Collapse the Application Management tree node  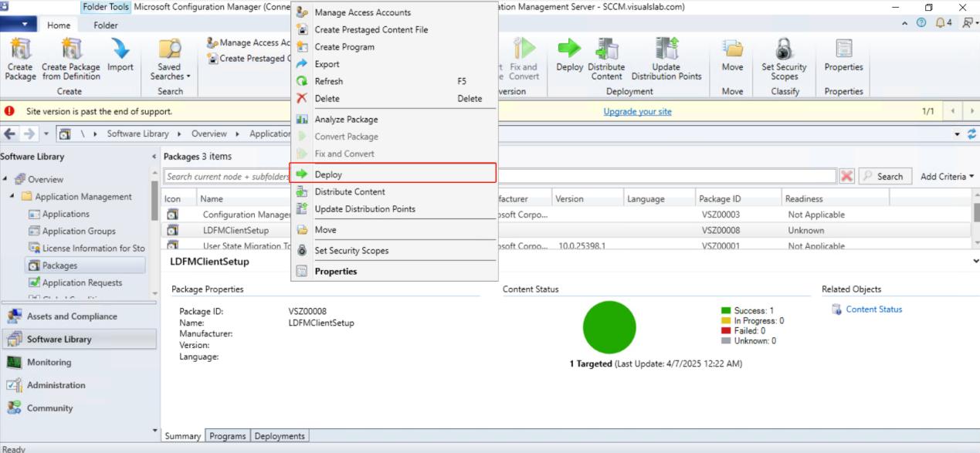pos(13,197)
